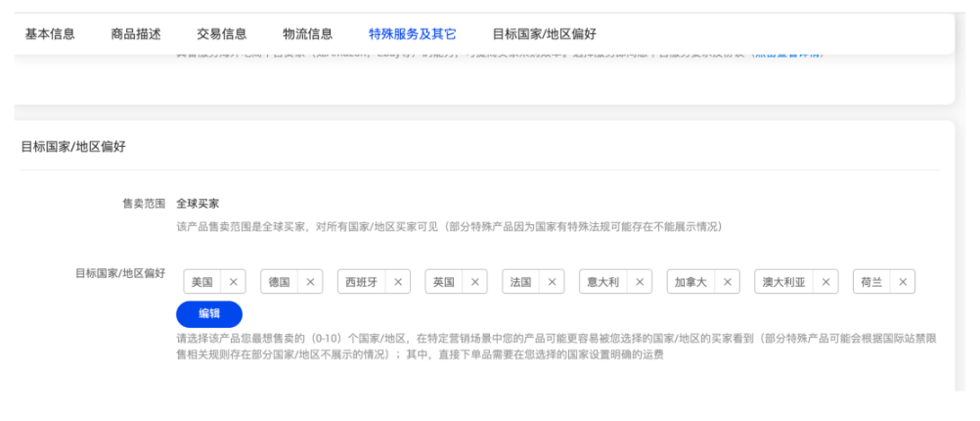This screenshot has width=980, height=421.
Task: Remove the 荷兰 country tag
Action: point(903,282)
